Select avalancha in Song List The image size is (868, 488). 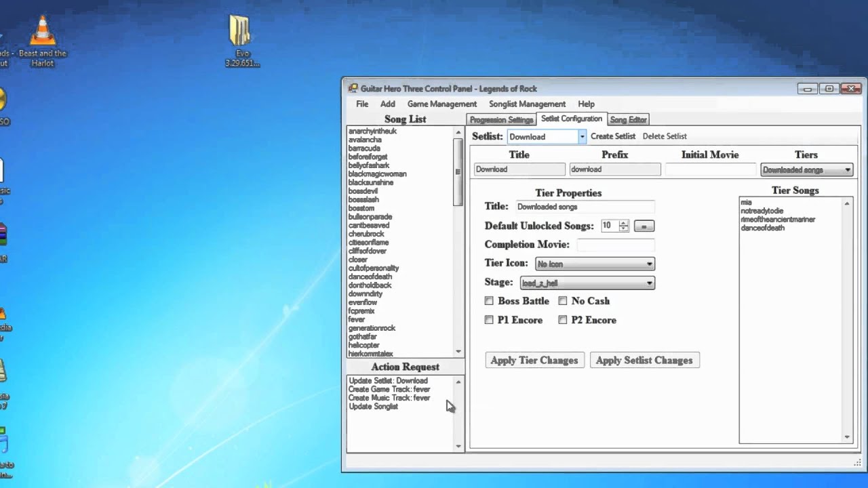(365, 140)
